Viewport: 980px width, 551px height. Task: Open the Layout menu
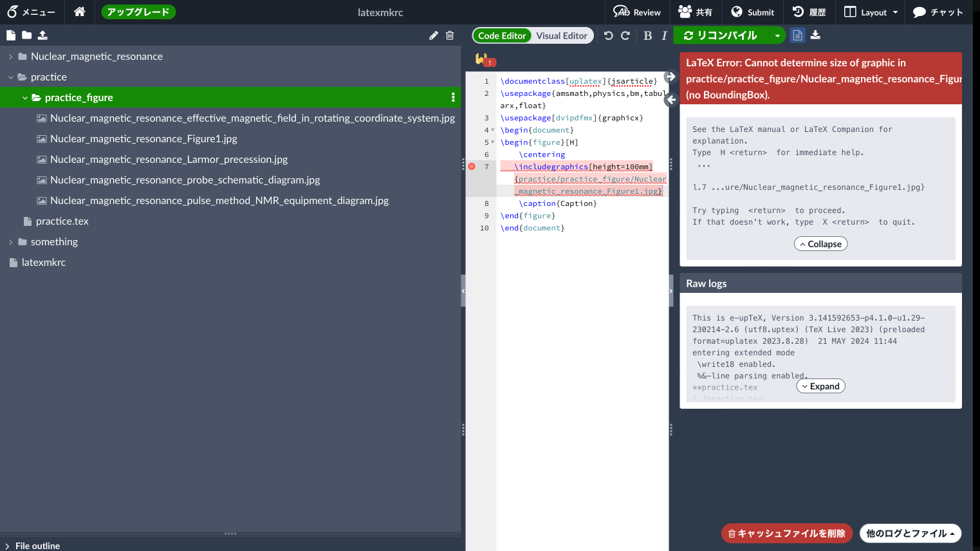point(870,12)
